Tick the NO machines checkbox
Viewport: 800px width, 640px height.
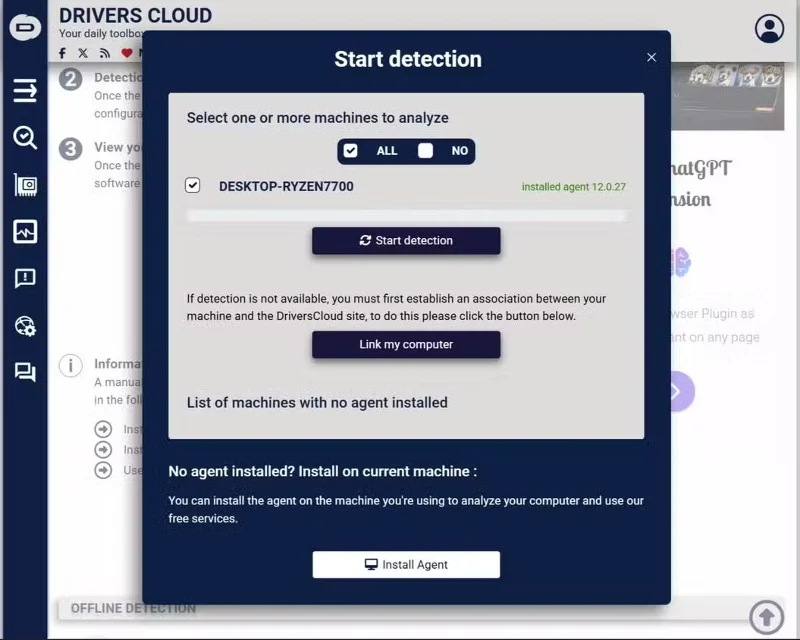[426, 151]
